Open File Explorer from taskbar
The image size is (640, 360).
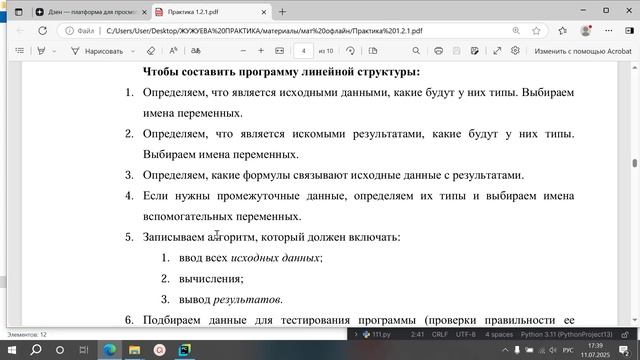(x=134, y=350)
